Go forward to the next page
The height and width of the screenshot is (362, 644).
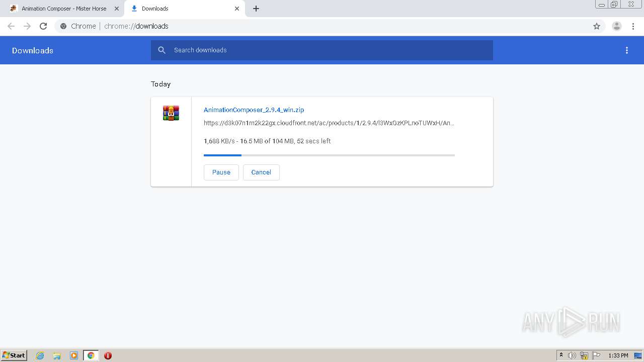(27, 26)
